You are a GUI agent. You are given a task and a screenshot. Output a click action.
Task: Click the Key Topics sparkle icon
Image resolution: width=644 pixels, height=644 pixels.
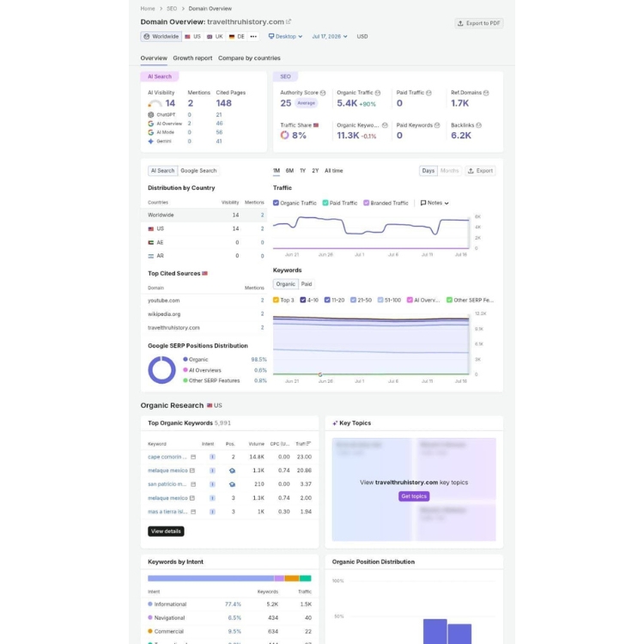(x=335, y=423)
